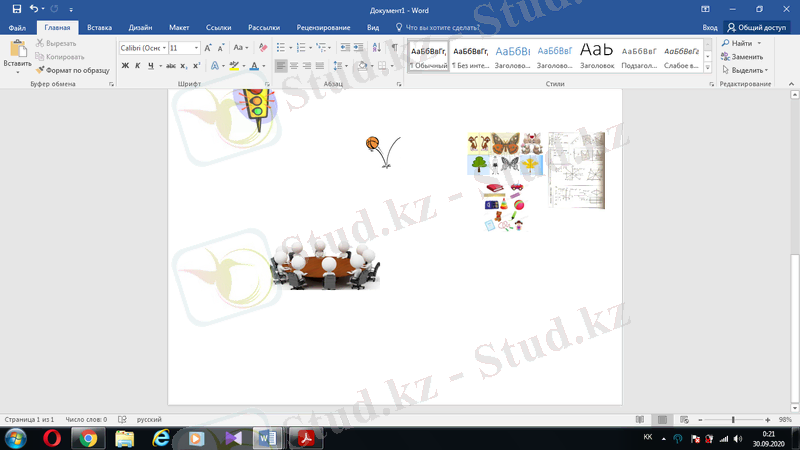Toggle strikethrough (abc) formatting
This screenshot has width=800, height=450.
tap(170, 66)
